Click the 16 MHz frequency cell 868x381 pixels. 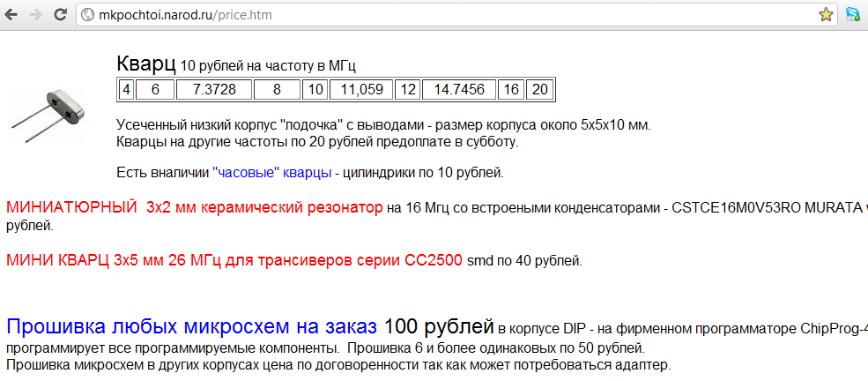[x=511, y=89]
